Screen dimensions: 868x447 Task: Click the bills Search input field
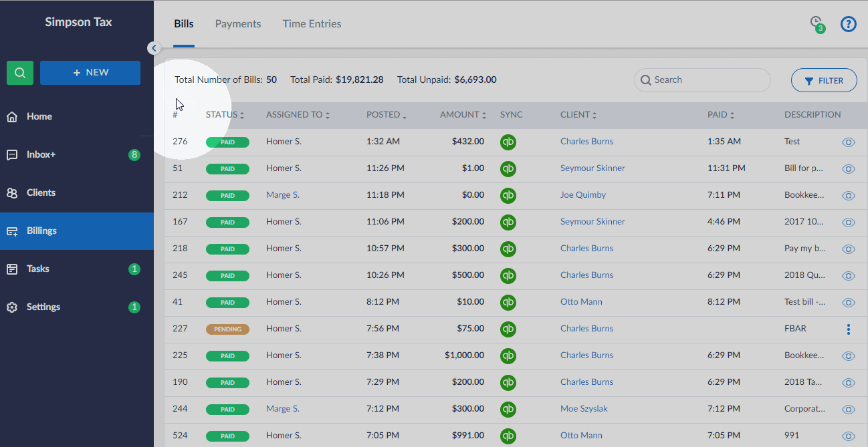point(708,80)
